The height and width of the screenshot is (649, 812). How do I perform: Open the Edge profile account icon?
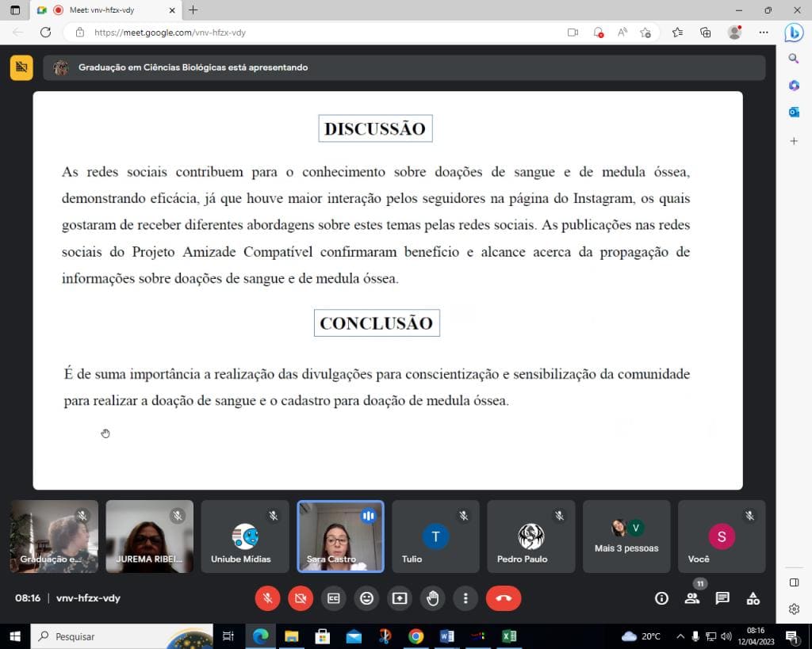pyautogui.click(x=734, y=32)
